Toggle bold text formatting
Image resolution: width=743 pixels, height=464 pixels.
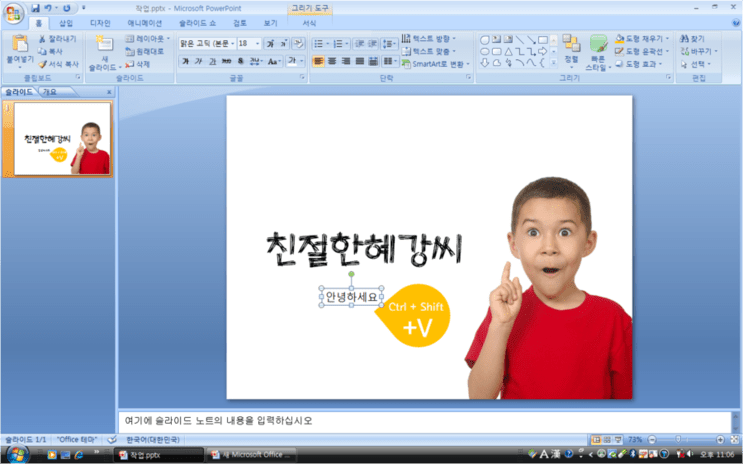(x=185, y=61)
